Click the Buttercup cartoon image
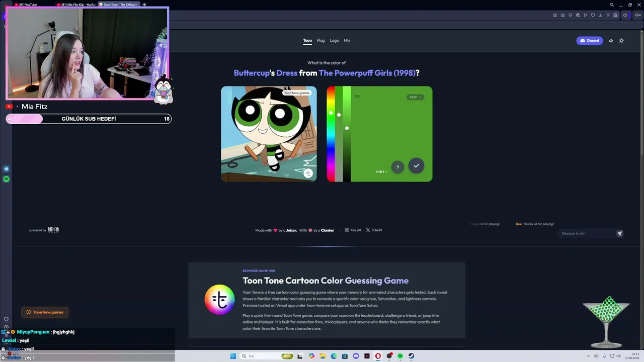This screenshot has width=644, height=362. pyautogui.click(x=269, y=134)
